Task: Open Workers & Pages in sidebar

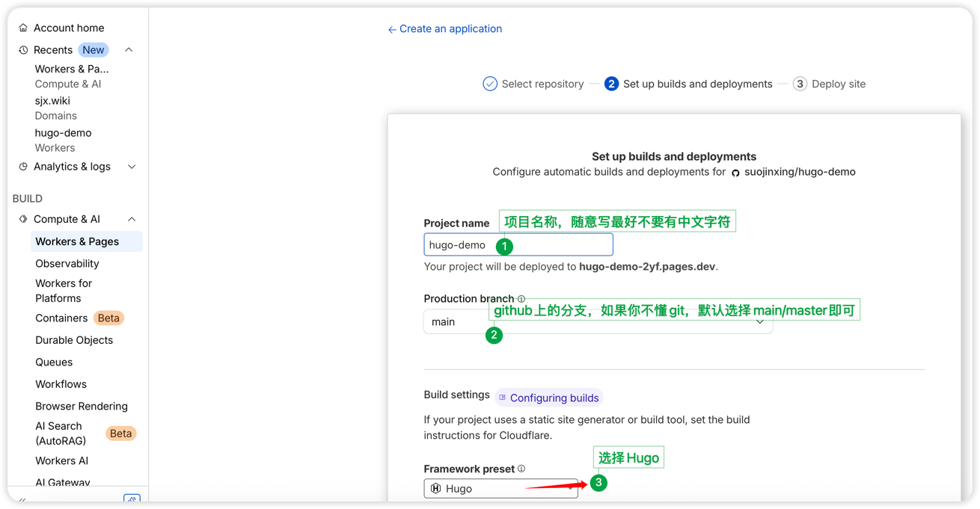Action: point(77,241)
